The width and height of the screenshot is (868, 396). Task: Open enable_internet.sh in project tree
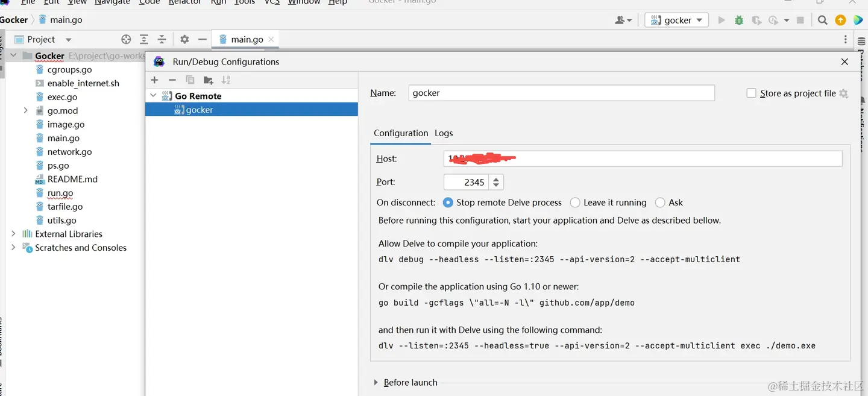83,83
